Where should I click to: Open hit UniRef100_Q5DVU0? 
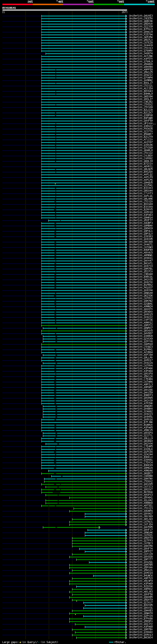click(x=141, y=24)
